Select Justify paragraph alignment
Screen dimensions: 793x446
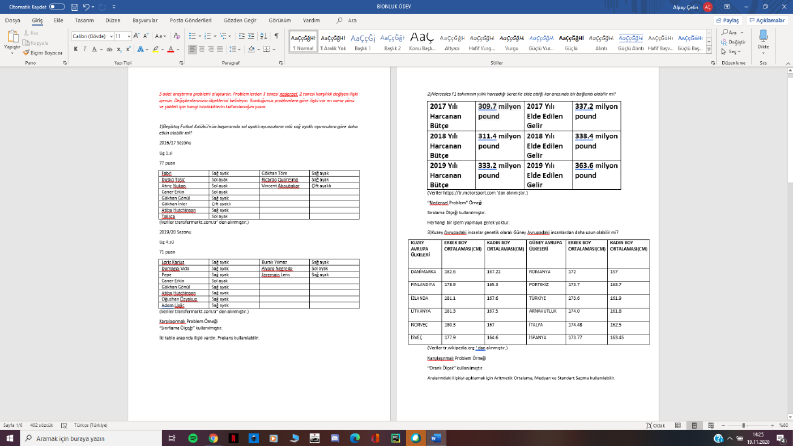click(219, 49)
